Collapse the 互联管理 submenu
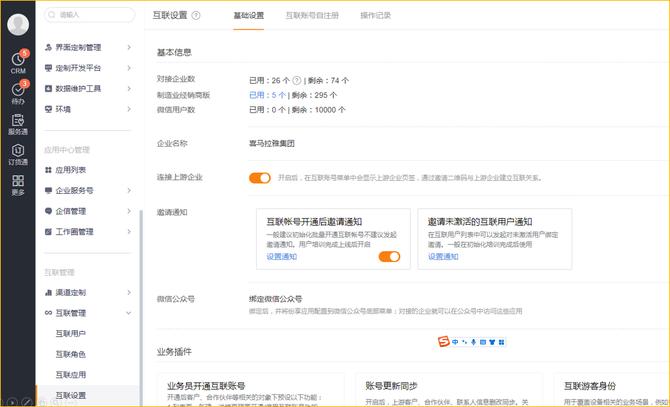The width and height of the screenshot is (670, 407). pyautogui.click(x=128, y=313)
